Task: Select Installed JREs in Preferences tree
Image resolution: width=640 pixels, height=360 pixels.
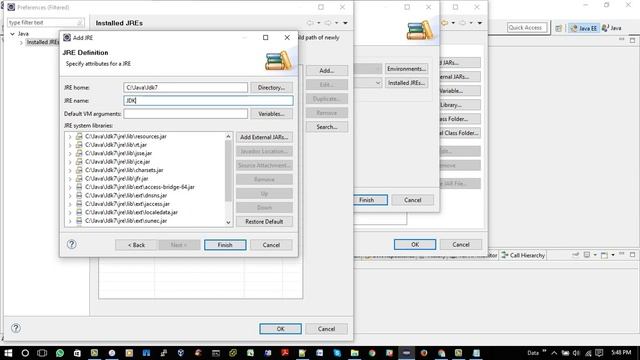Action: 43,42
